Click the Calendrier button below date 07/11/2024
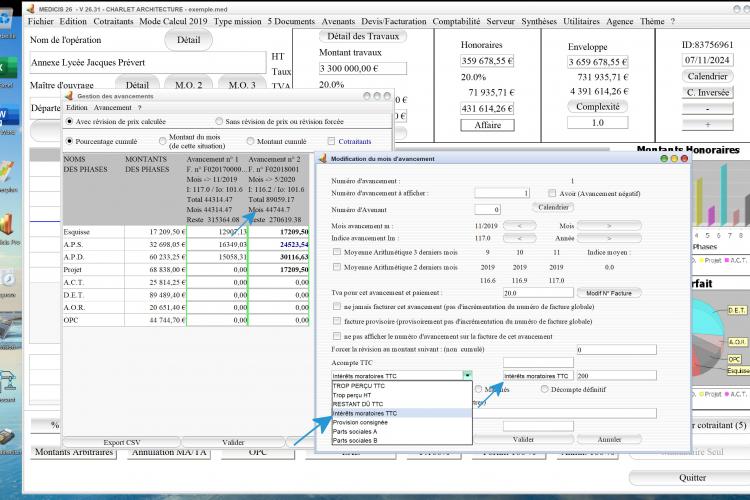Viewport: 750px width, 500px height. (x=707, y=76)
